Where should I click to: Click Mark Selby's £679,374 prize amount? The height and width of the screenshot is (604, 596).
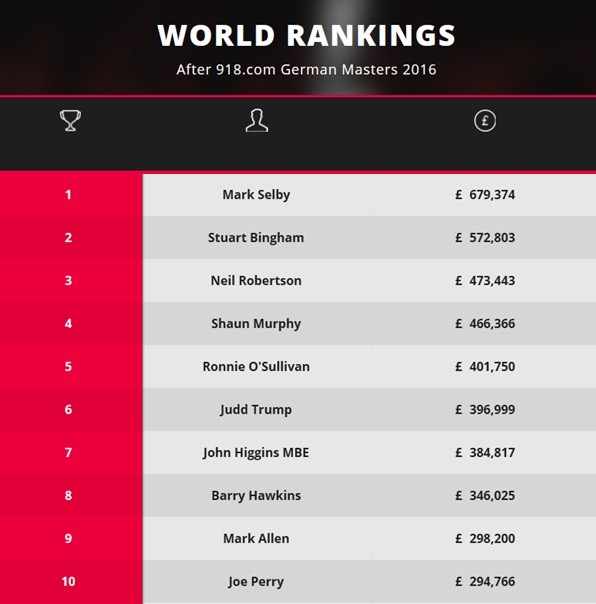[485, 195]
